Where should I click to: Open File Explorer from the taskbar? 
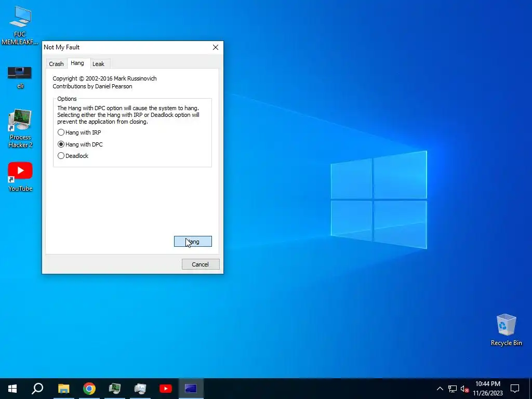[63, 389]
